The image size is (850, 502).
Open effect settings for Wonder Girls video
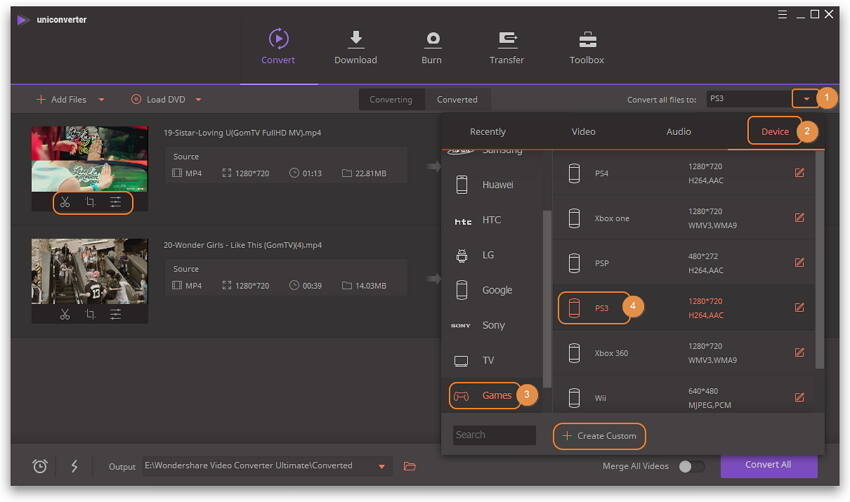[115, 314]
